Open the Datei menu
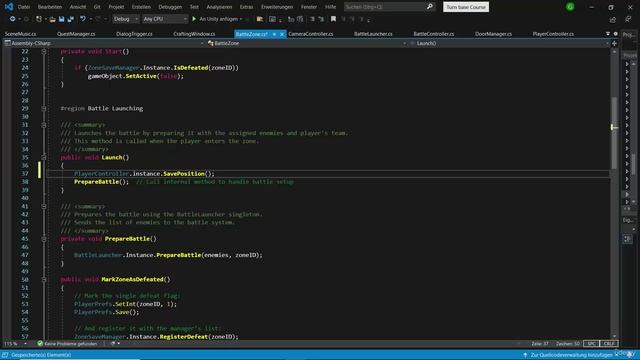This screenshot has height=360, width=640. click(x=24, y=7)
